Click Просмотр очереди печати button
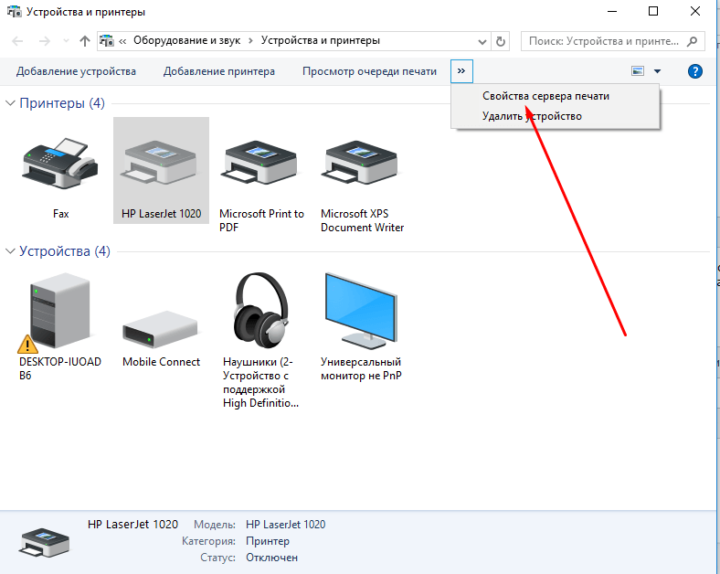 (369, 72)
